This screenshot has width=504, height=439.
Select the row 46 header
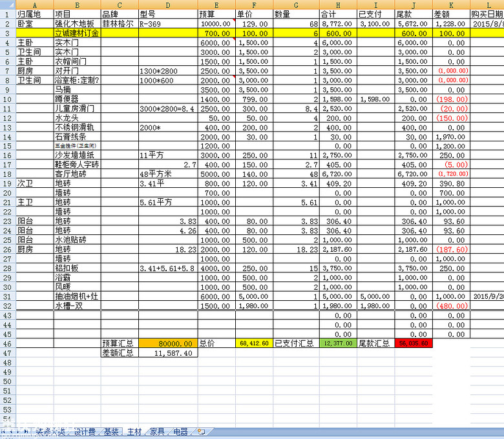[x=7, y=343]
